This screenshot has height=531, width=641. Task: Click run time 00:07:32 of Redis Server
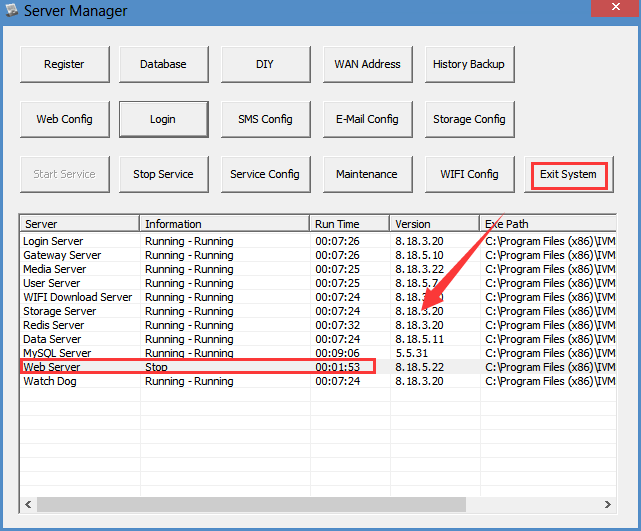tap(337, 325)
